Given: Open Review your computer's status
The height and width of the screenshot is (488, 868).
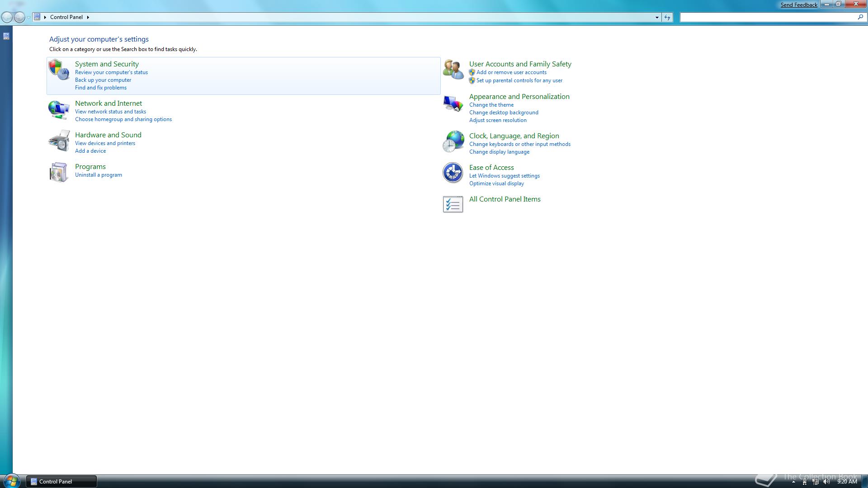Looking at the screenshot, I should pos(111,72).
